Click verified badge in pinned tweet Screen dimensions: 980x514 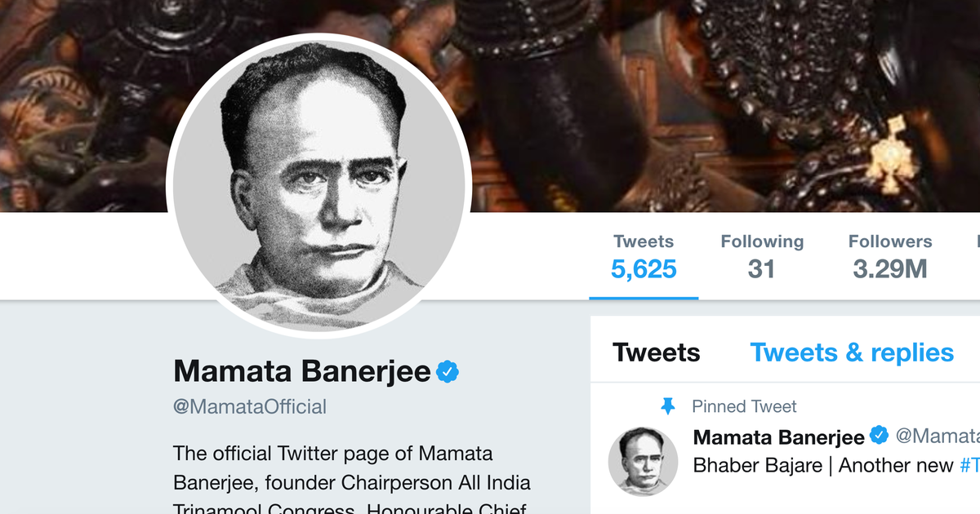(879, 436)
